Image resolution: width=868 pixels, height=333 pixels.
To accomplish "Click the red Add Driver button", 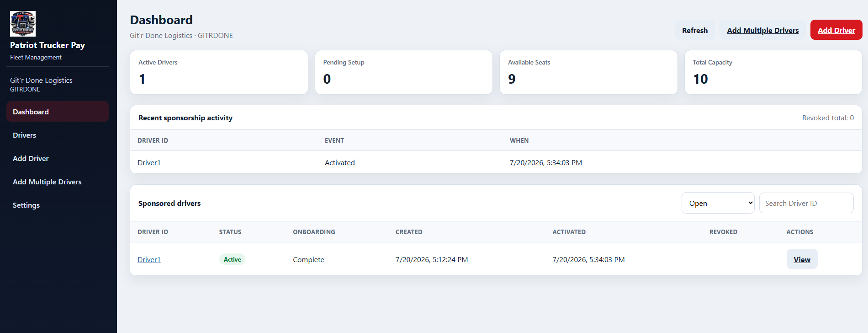I will click(x=836, y=30).
